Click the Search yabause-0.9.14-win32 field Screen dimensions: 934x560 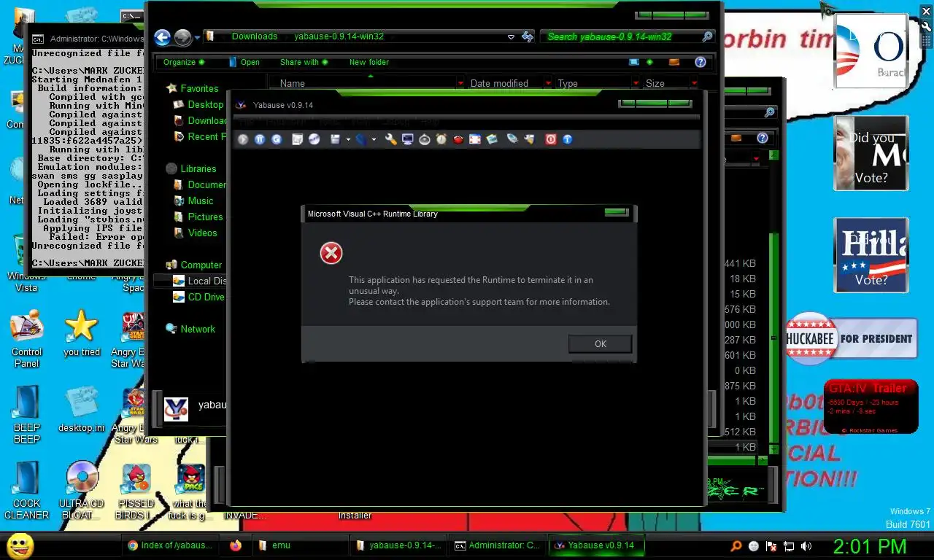pos(628,36)
